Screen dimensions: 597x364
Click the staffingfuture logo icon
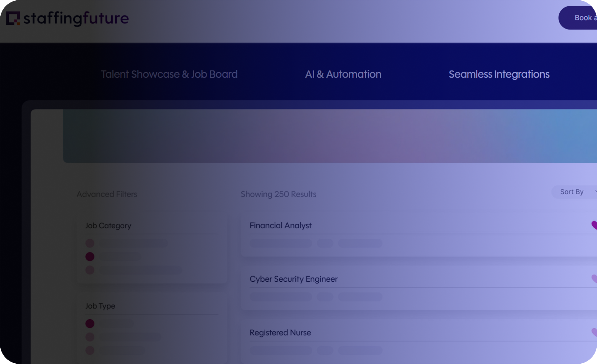point(13,18)
